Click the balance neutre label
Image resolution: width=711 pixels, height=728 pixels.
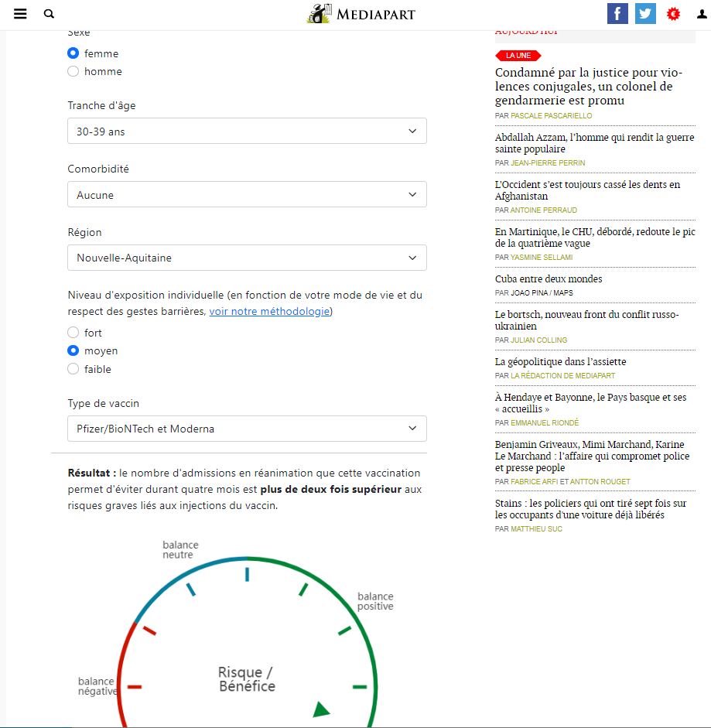(180, 550)
